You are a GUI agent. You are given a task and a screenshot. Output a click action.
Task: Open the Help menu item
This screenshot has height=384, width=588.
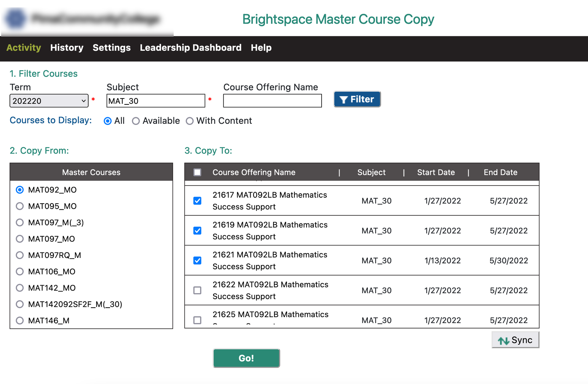click(x=261, y=48)
